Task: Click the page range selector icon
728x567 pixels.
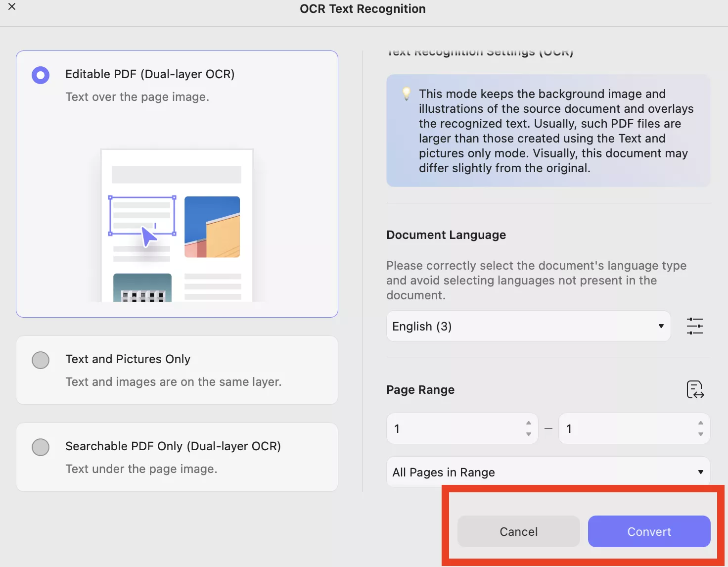Action: point(694,390)
